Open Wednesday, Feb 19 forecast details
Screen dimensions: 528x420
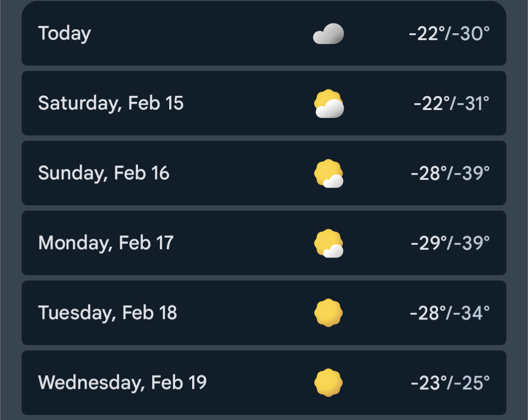tap(254, 383)
